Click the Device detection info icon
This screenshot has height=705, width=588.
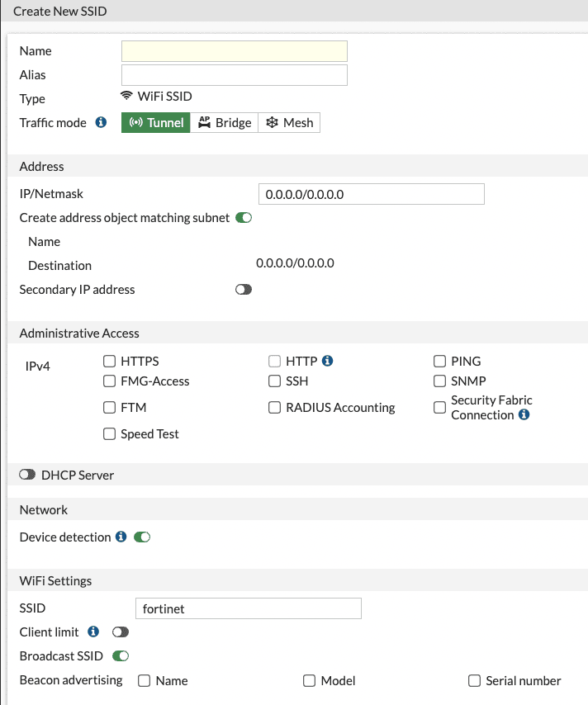(x=121, y=537)
